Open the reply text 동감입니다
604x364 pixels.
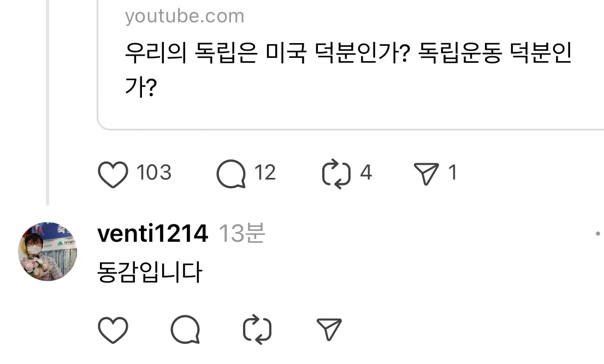click(150, 272)
